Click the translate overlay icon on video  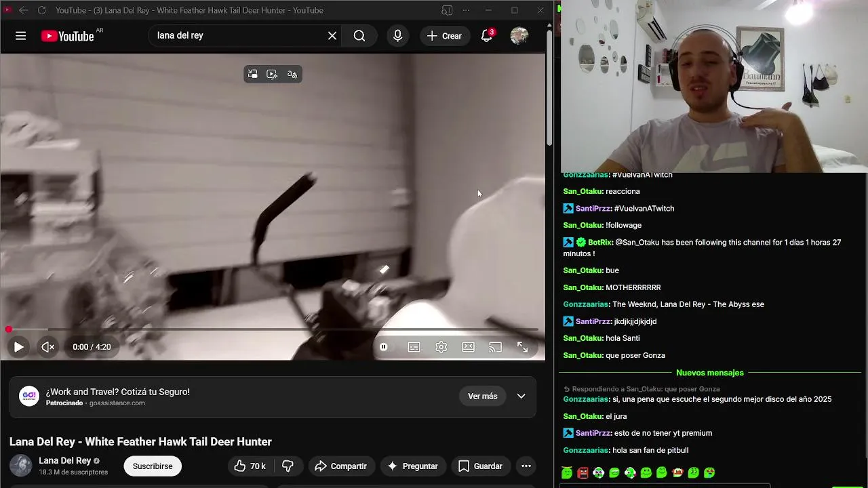pos(292,75)
